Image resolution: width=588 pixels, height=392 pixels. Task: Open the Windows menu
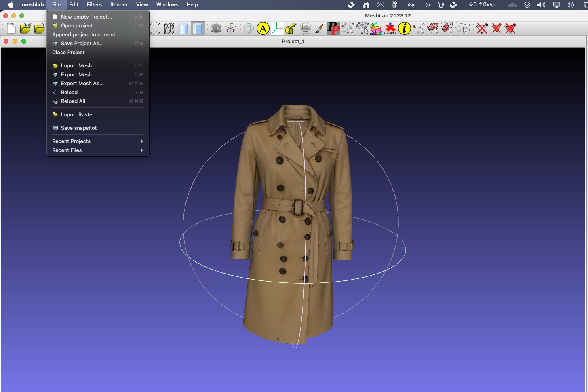[x=167, y=5]
